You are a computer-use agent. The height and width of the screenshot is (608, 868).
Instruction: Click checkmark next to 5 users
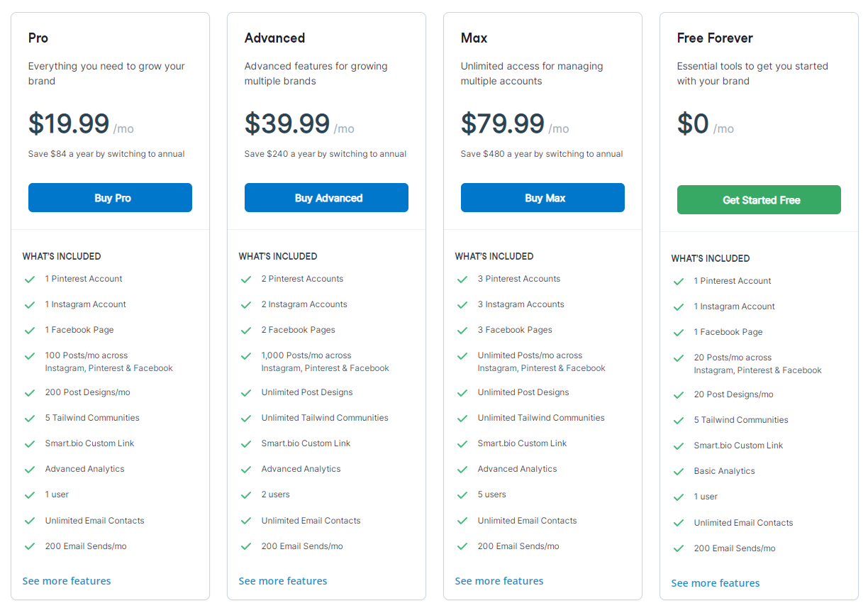[462, 494]
